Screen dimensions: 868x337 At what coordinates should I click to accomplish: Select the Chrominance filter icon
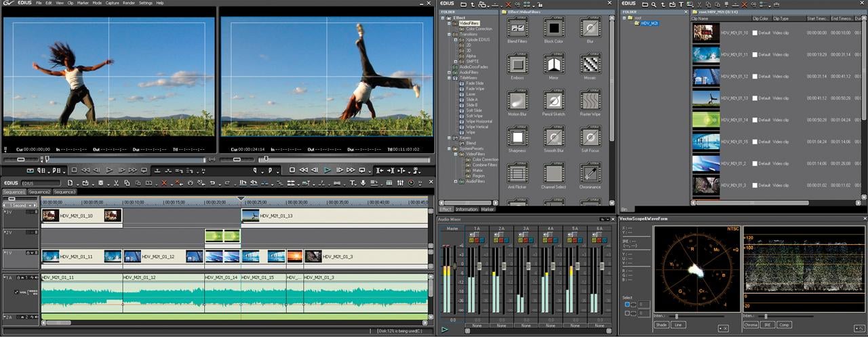coord(590,174)
